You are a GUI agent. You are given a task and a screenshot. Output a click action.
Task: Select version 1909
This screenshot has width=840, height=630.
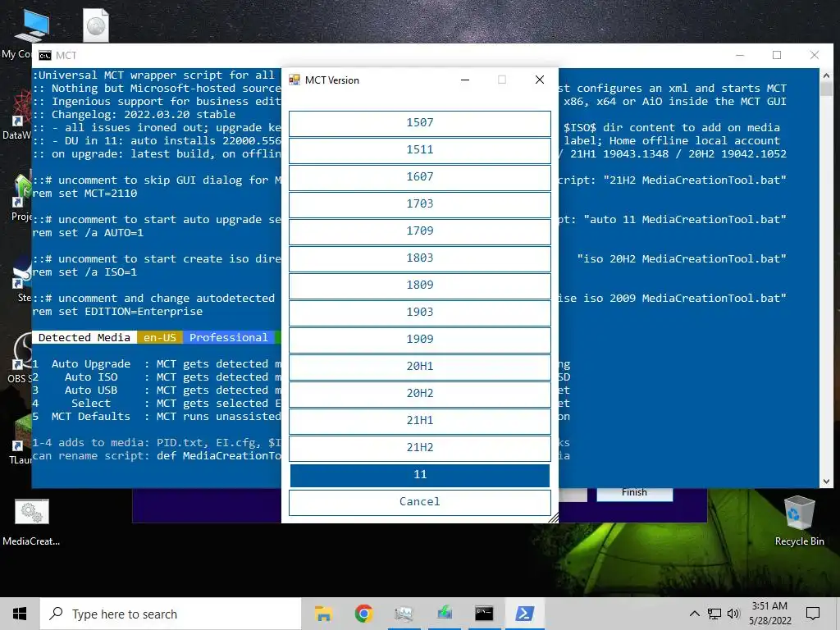419,340
